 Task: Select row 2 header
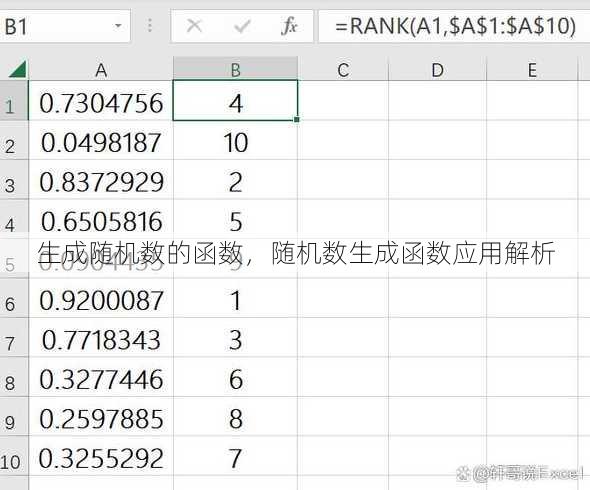[14, 140]
